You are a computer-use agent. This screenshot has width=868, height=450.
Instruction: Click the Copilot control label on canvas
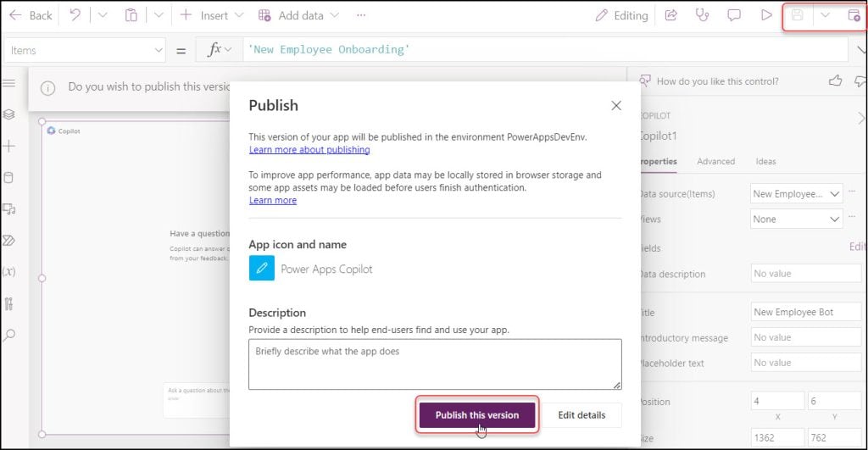click(64, 131)
